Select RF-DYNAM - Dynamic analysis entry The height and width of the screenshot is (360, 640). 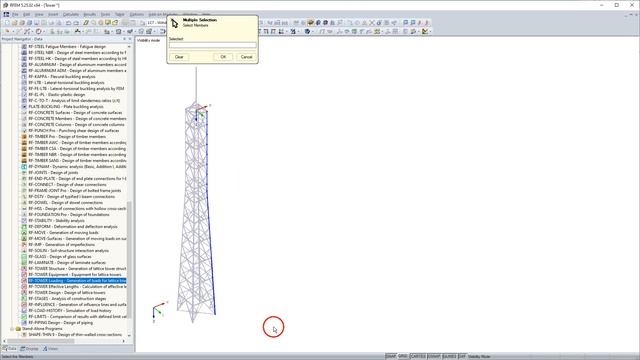click(77, 167)
